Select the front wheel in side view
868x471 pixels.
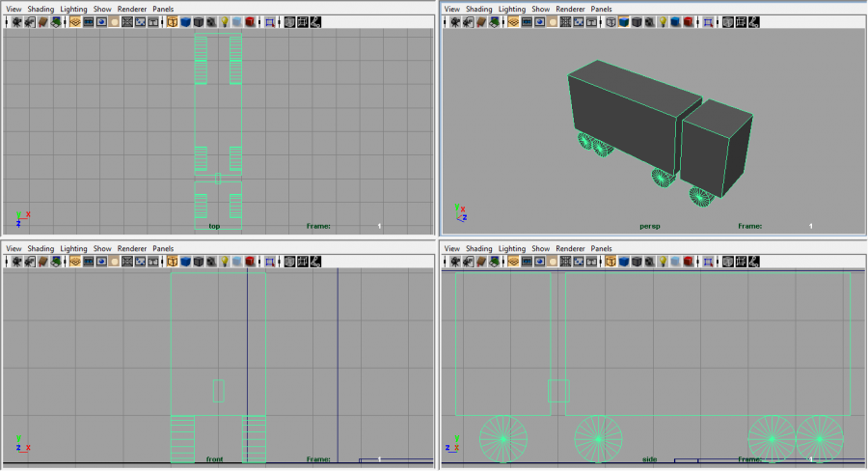pyautogui.click(x=503, y=439)
